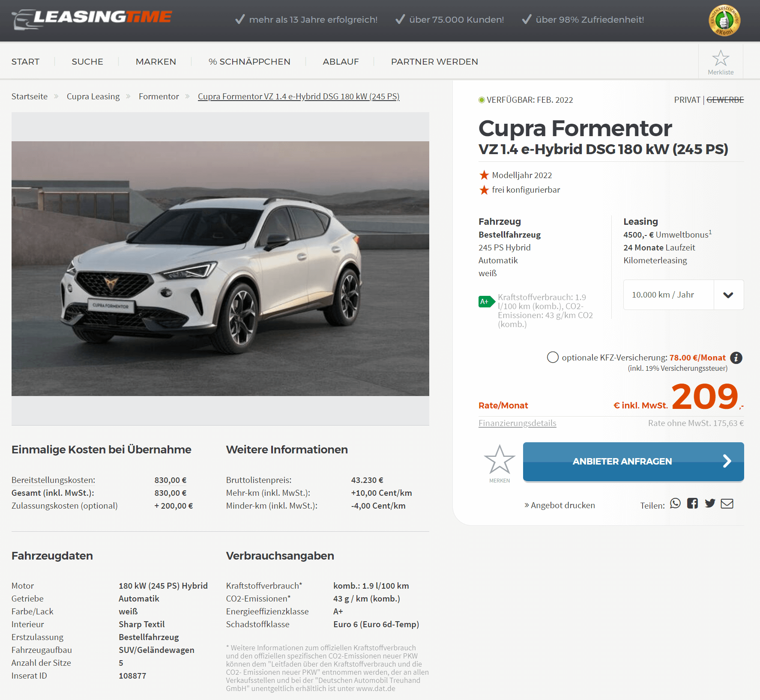This screenshot has height=700, width=760.
Task: Share the offer on Twitter
Action: tap(710, 503)
